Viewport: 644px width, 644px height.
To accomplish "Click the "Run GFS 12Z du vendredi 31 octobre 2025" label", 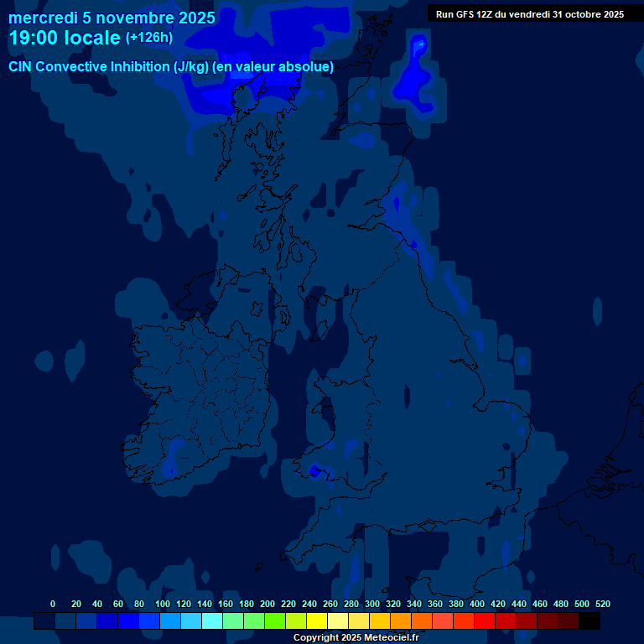I will click(530, 14).
